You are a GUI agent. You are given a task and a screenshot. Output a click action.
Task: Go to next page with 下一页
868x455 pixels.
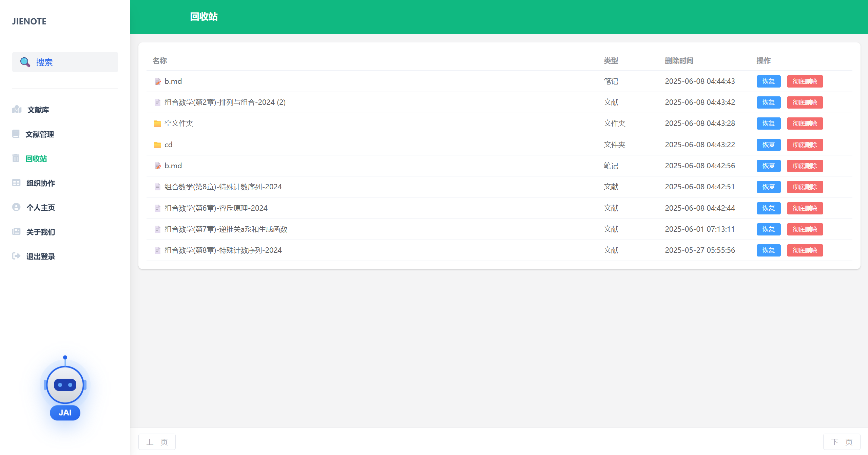(841, 442)
